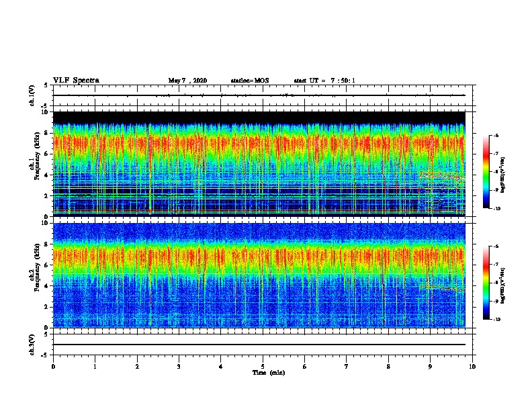The height and width of the screenshot is (411, 532).
Task: Click the ch.1 spectrogram color scale bar
Action: coord(486,172)
